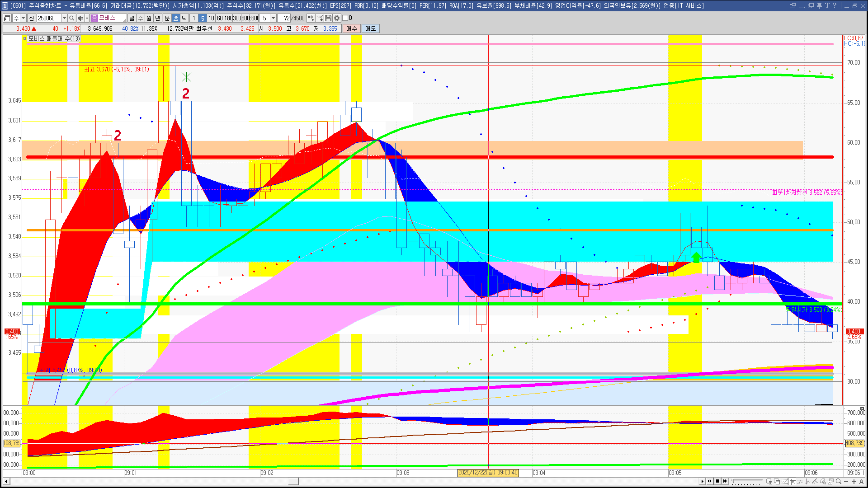868x488 pixels.
Task: Toggle the D checkbox in toolbar
Action: click(x=345, y=18)
